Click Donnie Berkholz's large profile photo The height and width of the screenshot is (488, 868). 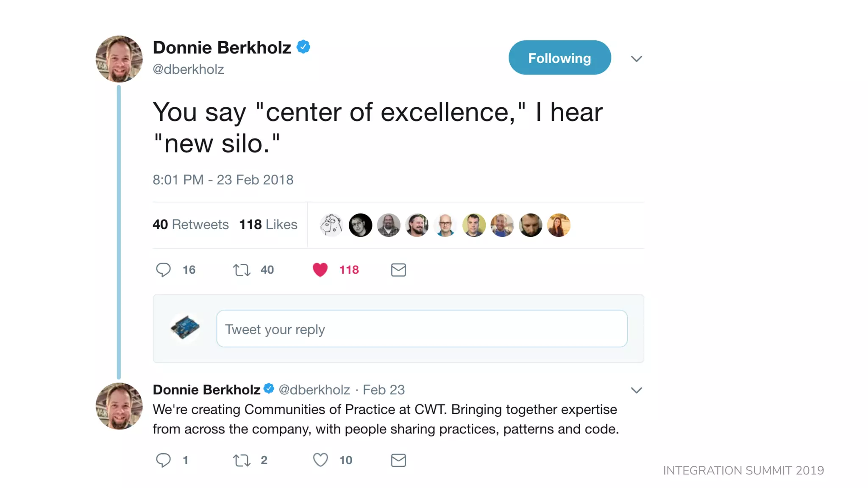119,59
